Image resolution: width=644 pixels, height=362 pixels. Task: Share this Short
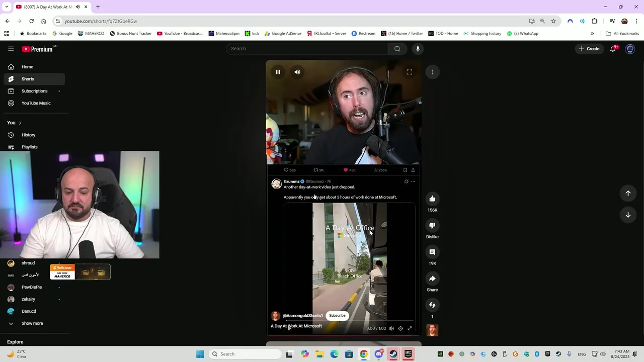(x=432, y=279)
